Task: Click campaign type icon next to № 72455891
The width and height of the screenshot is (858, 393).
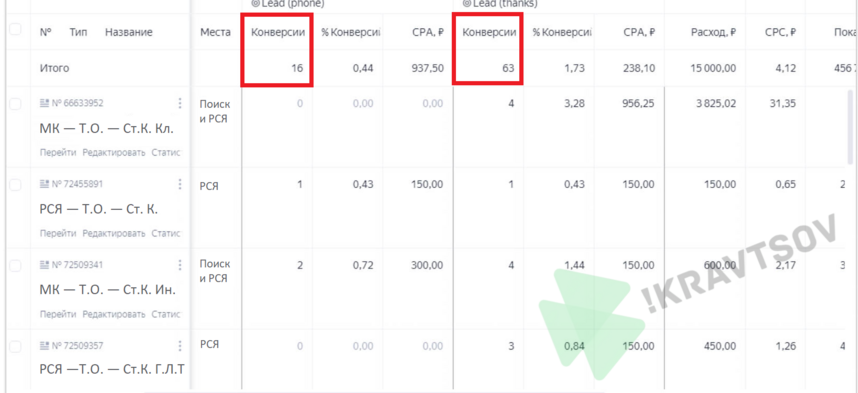Action: (45, 184)
